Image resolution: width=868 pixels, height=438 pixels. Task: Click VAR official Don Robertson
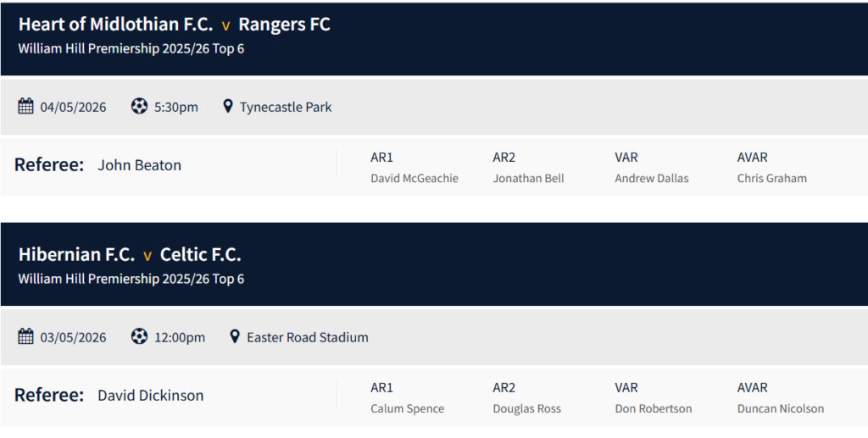coord(654,409)
